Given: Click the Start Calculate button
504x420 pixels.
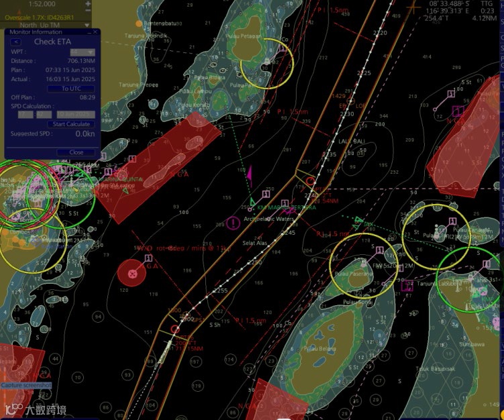Looking at the screenshot, I should pyautogui.click(x=71, y=124).
